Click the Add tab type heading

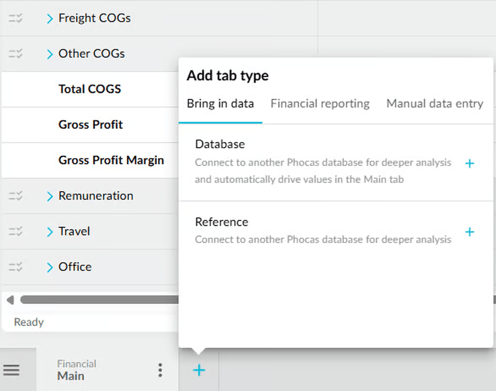[228, 76]
